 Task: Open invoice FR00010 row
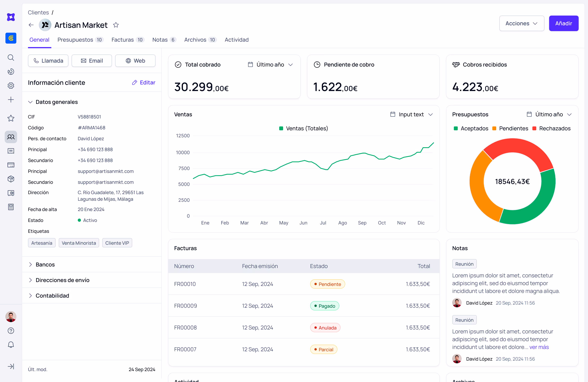coord(304,284)
